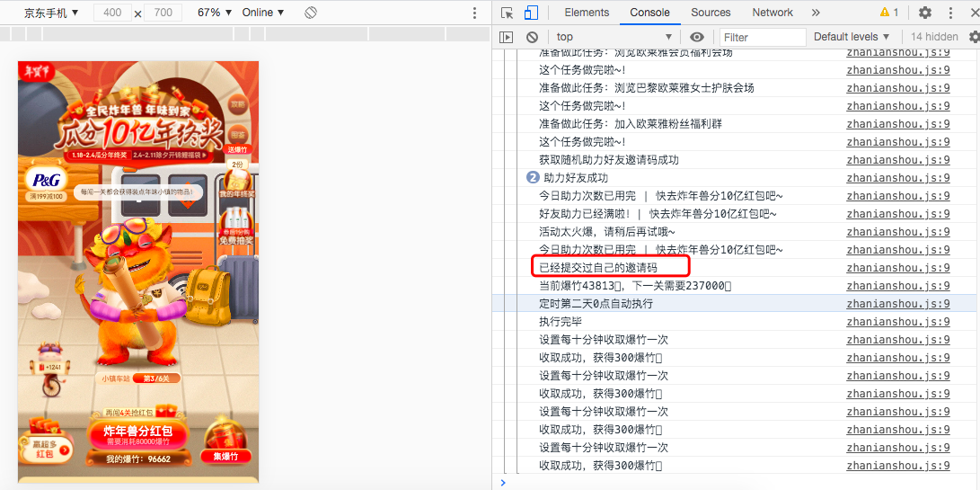Open source link beside 已经提交过自己的邀请码

898,268
